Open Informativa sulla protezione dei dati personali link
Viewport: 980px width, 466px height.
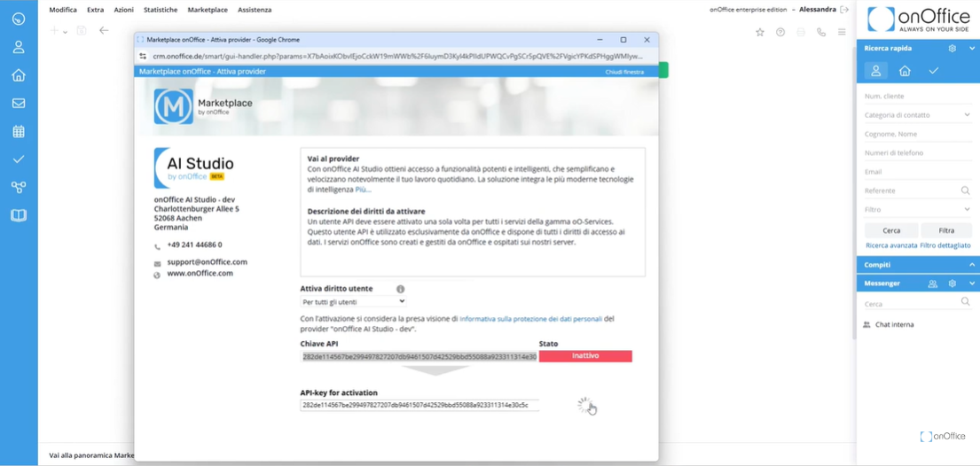coord(530,319)
